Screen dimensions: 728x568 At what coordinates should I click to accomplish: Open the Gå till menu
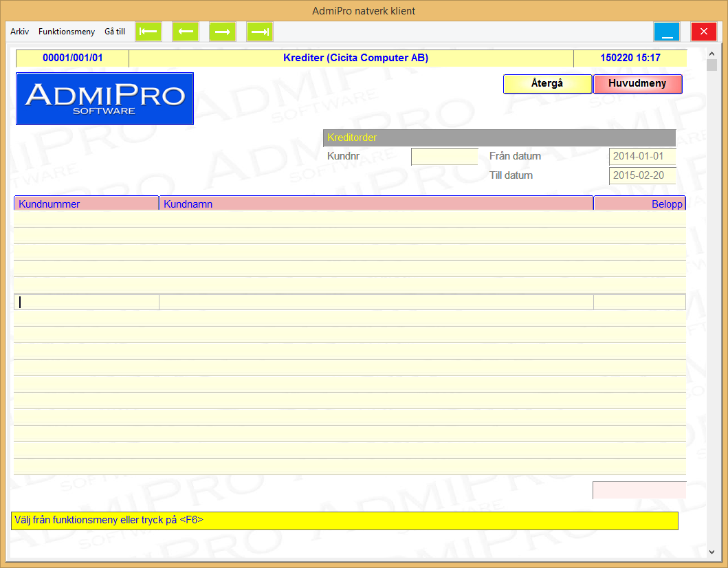click(x=115, y=32)
